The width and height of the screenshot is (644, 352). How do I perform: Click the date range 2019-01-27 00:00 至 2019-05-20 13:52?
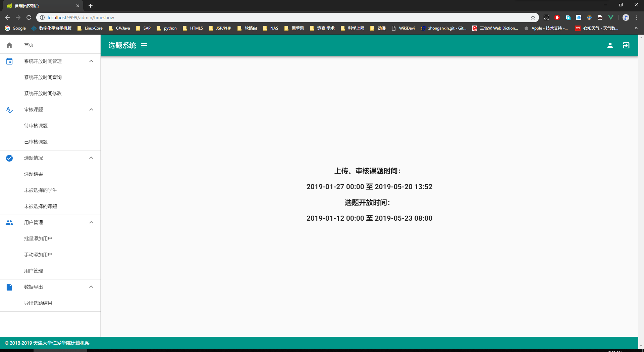(x=369, y=187)
